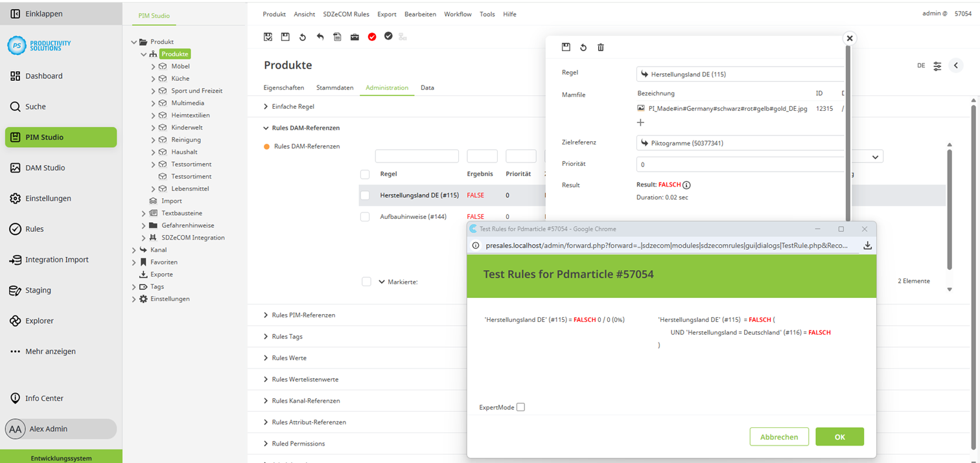Expand the Möbel tree node
980x463 pixels.
[x=154, y=66]
